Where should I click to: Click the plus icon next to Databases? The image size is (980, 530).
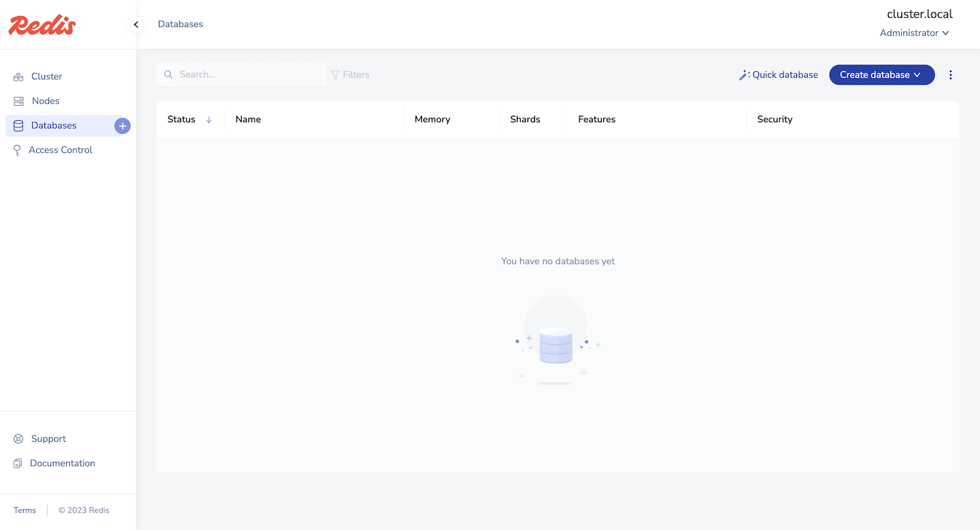pos(122,126)
